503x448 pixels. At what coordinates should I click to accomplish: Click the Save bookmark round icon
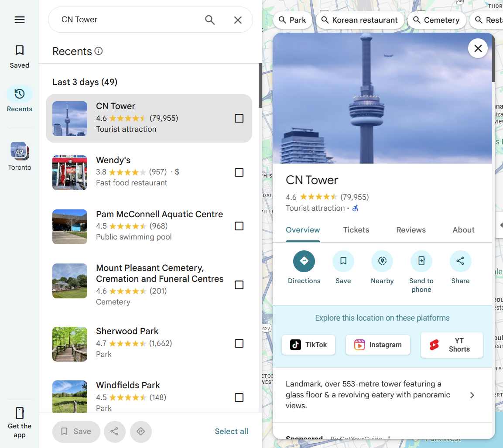(343, 261)
